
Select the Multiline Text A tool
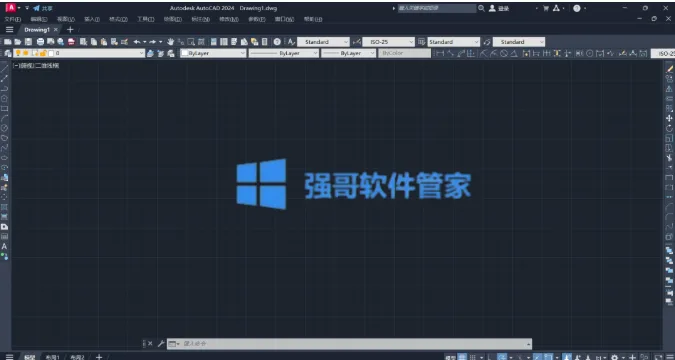[5, 247]
